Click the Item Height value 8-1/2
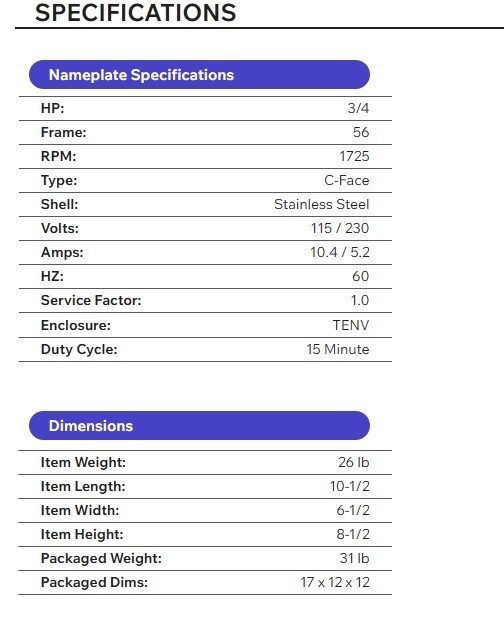Image resolution: width=504 pixels, height=636 pixels. click(x=353, y=534)
